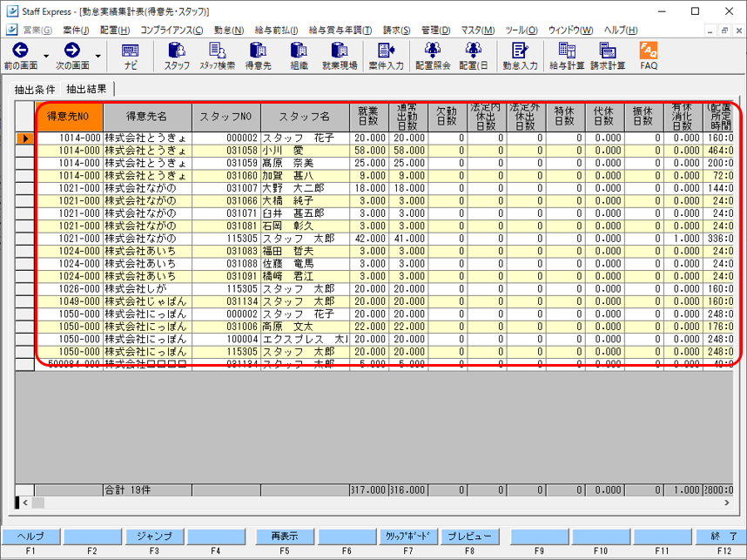The width and height of the screenshot is (747, 560).
Task: Select staff name cell 橋崎 君江
Action: click(x=305, y=276)
